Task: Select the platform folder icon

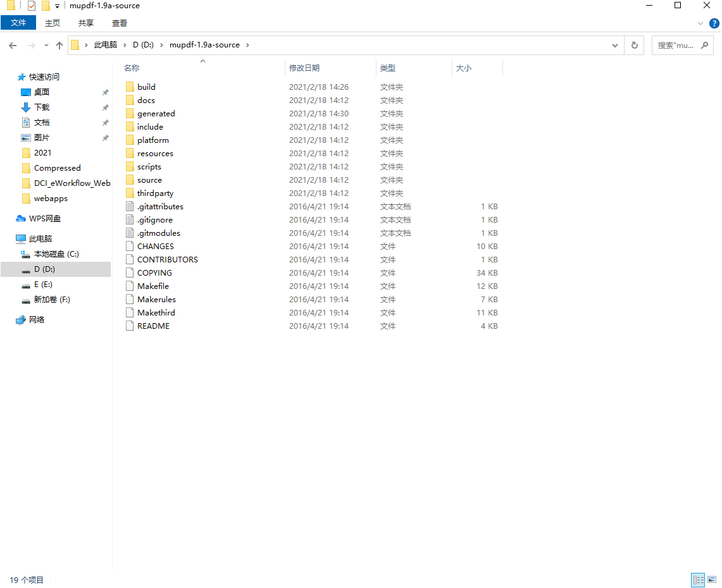Action: coord(130,140)
